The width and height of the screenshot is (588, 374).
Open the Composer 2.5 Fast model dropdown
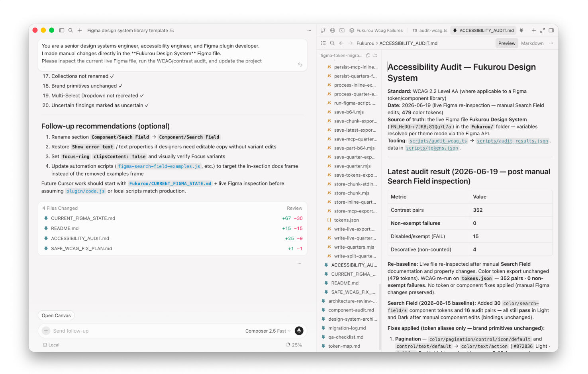click(268, 331)
